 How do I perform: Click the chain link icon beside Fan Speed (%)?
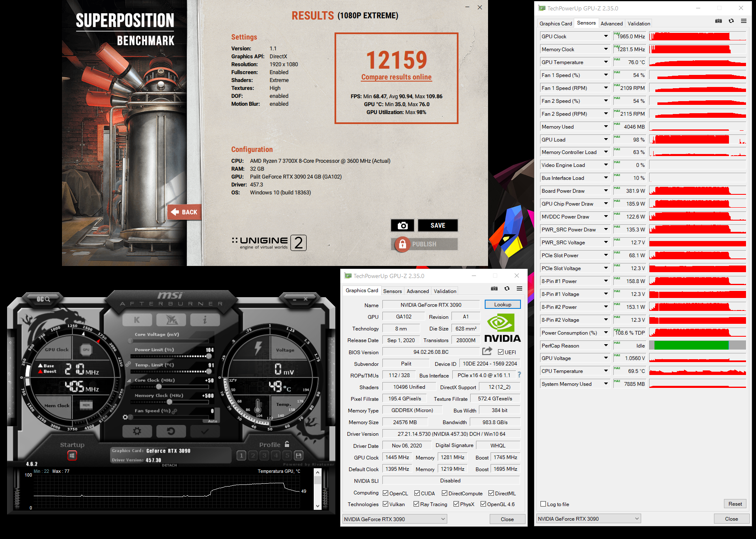pos(175,411)
